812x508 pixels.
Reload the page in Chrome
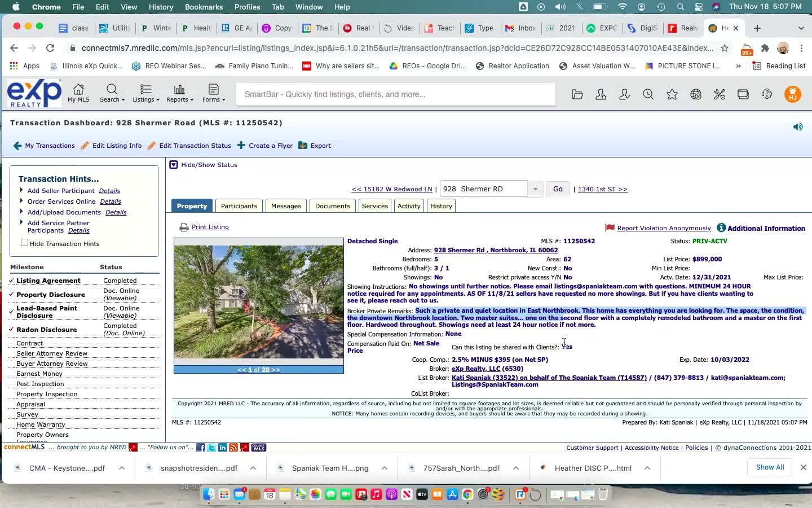(50, 48)
